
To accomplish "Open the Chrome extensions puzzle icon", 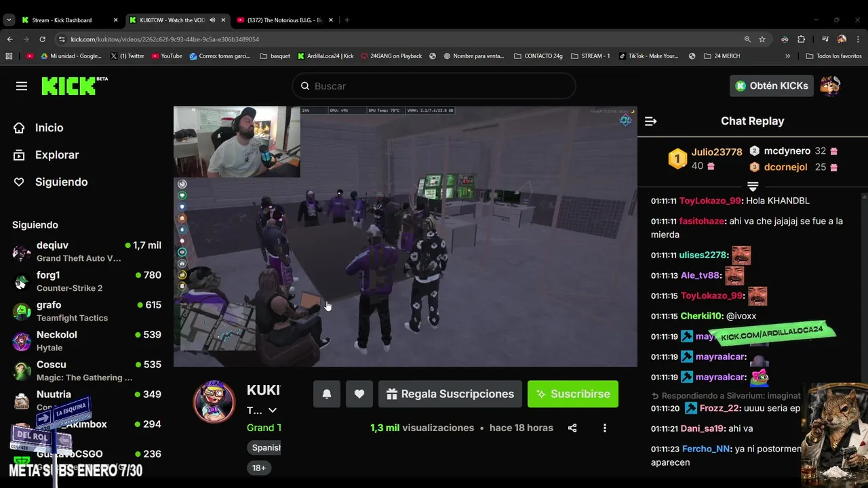I will [801, 39].
